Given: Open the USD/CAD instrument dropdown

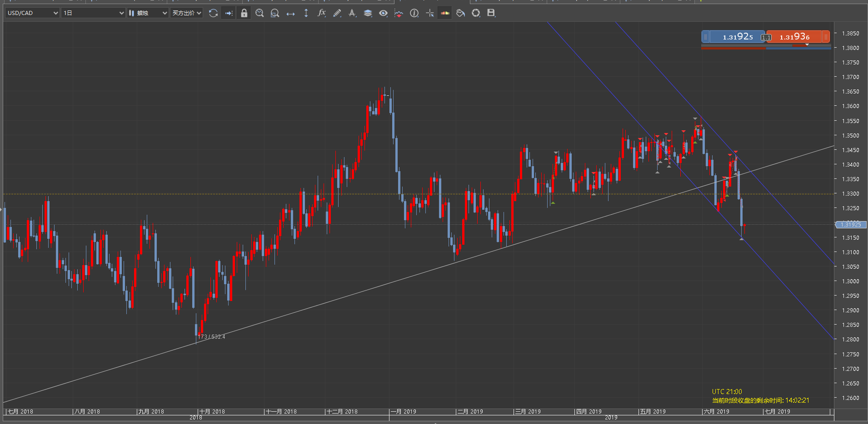Looking at the screenshot, I should tap(32, 13).
